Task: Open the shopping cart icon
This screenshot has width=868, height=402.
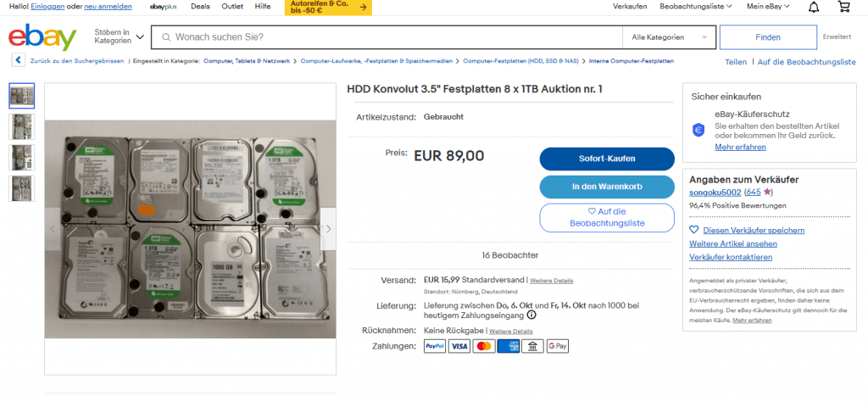Action: coord(843,7)
